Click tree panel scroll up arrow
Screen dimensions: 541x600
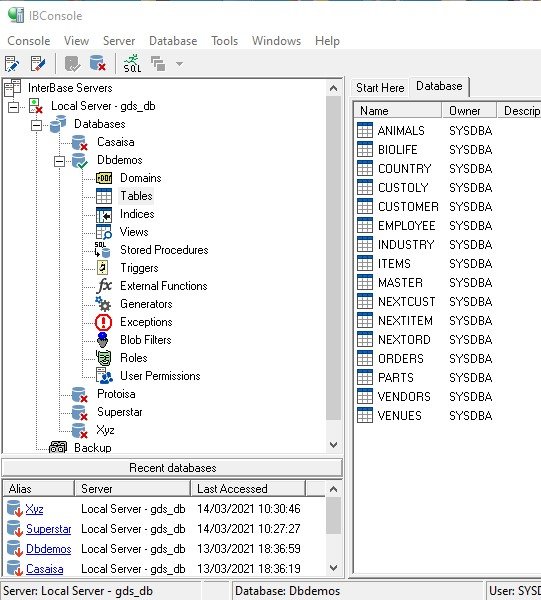pos(333,88)
